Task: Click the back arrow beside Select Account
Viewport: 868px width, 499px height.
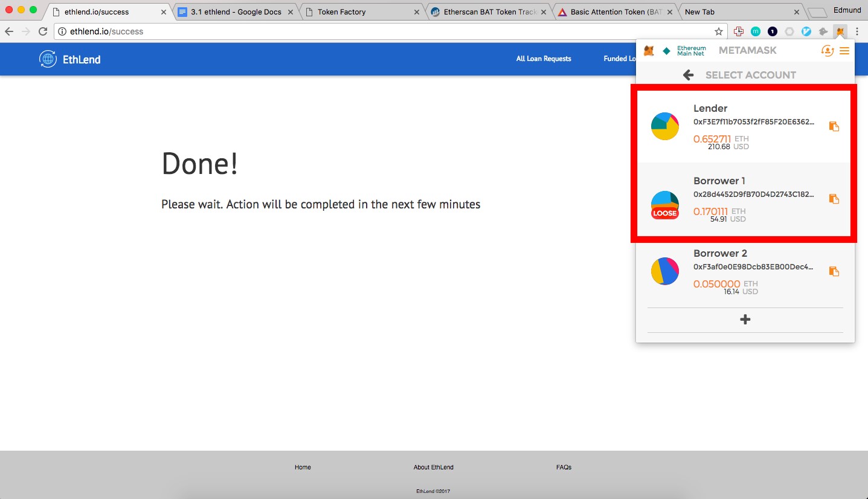Action: click(688, 75)
